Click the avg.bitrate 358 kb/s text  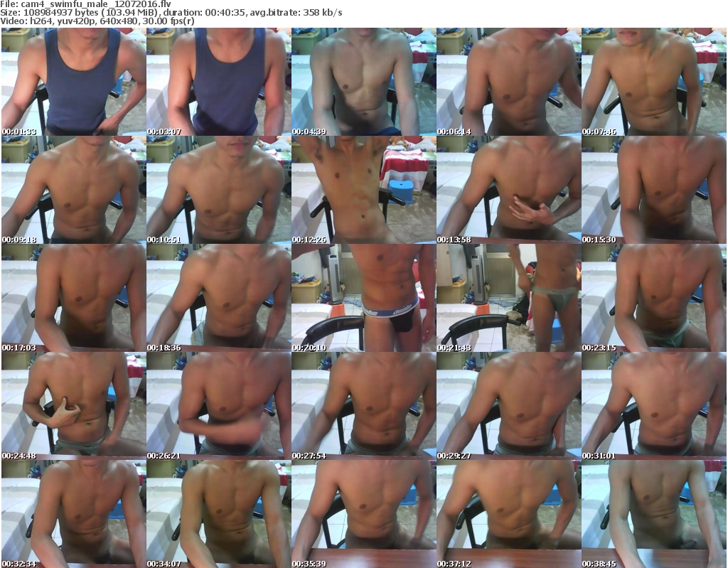coord(296,13)
